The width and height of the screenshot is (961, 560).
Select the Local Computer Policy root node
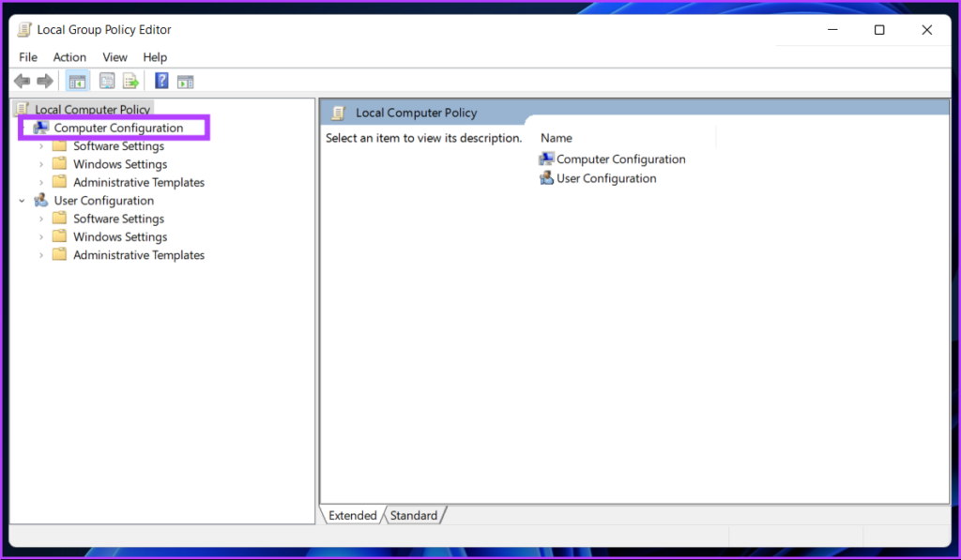click(92, 110)
